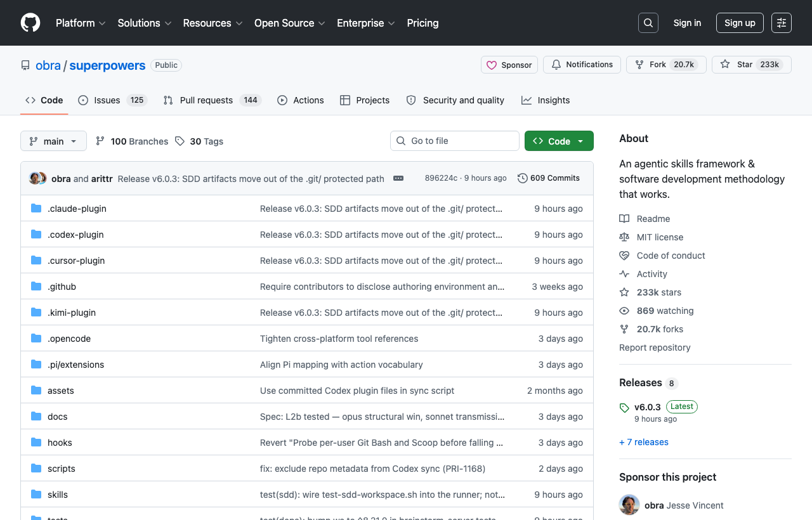812x520 pixels.
Task: Expand the Platform menu
Action: (81, 23)
